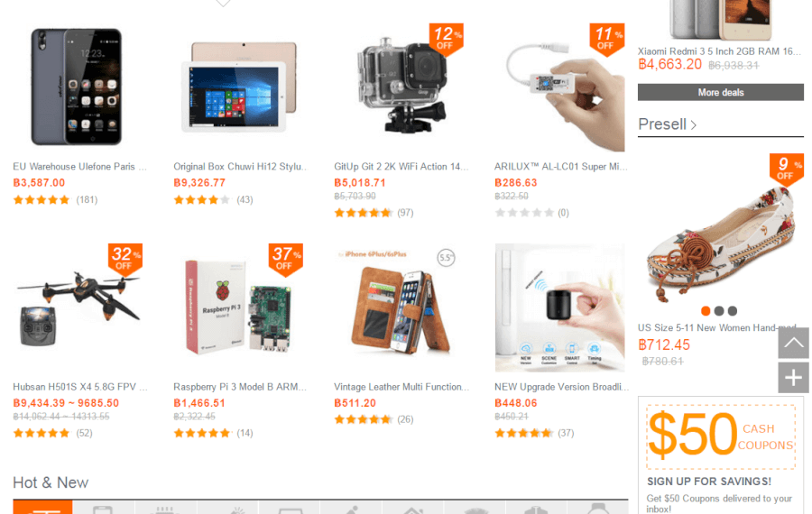Open the house icon tab under Hot & New
This screenshot has width=812, height=514.
(412, 508)
